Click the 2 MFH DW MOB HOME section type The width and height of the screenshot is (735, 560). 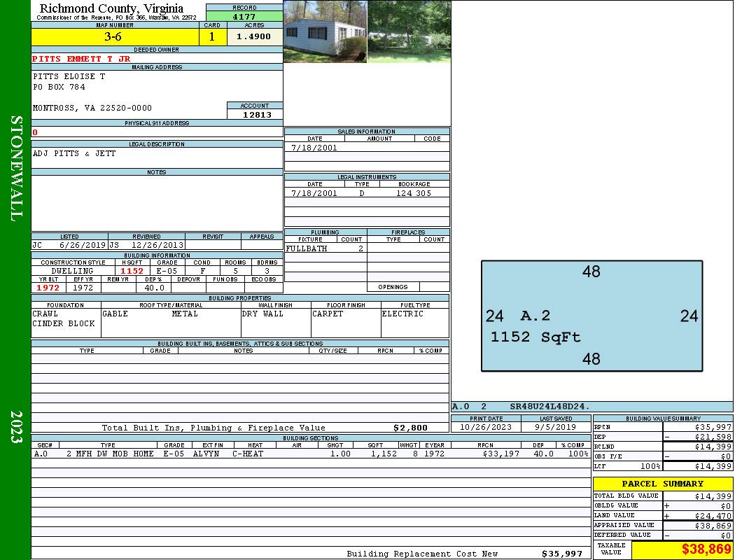pyautogui.click(x=110, y=454)
